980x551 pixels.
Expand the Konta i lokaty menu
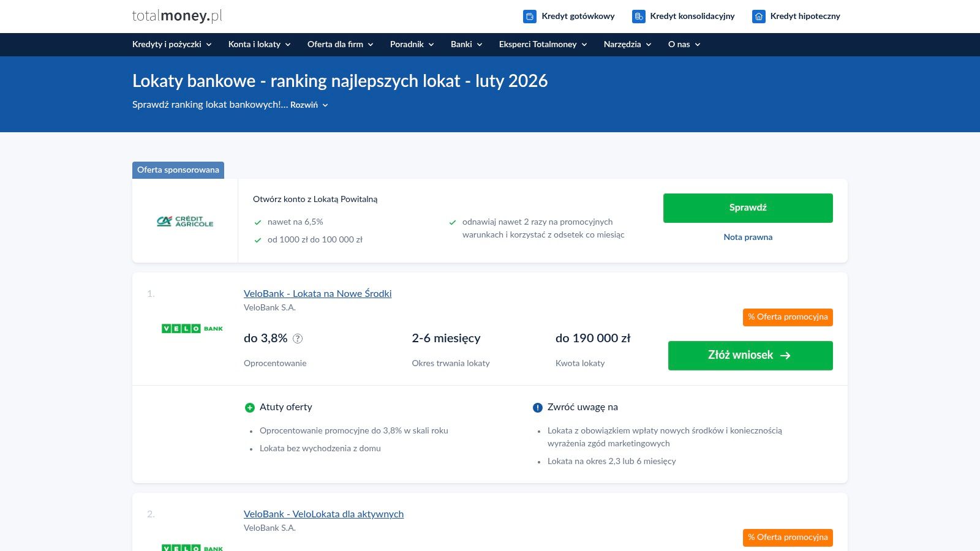(260, 44)
